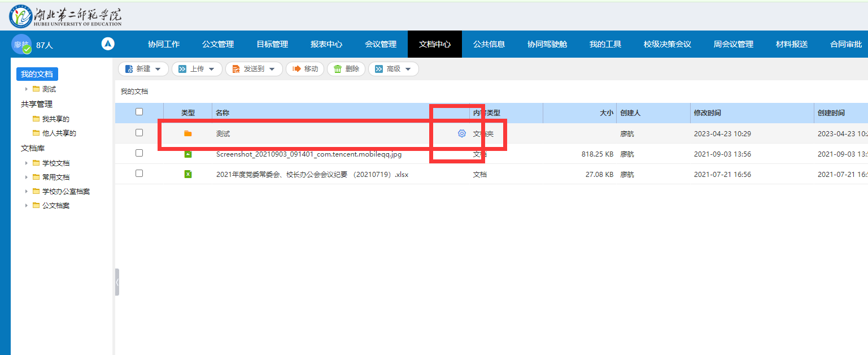Image resolution: width=868 pixels, height=355 pixels.
Task: Click the green xlsx file type icon
Action: [188, 175]
